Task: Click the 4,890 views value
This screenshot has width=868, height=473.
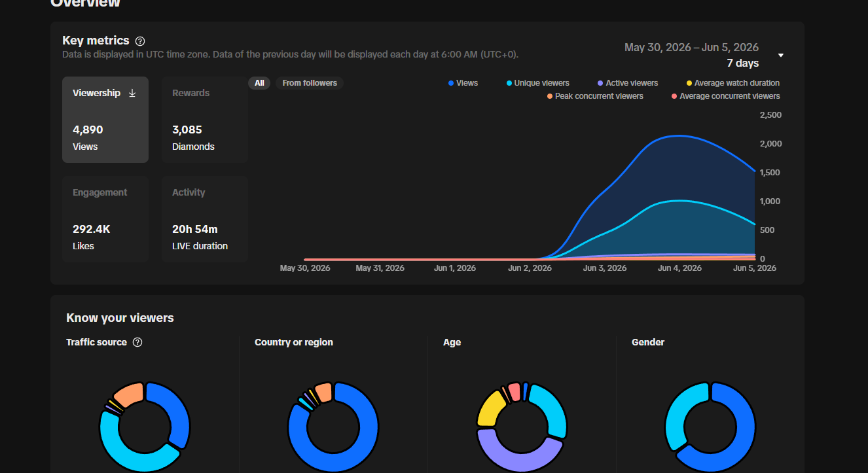Action: point(88,130)
